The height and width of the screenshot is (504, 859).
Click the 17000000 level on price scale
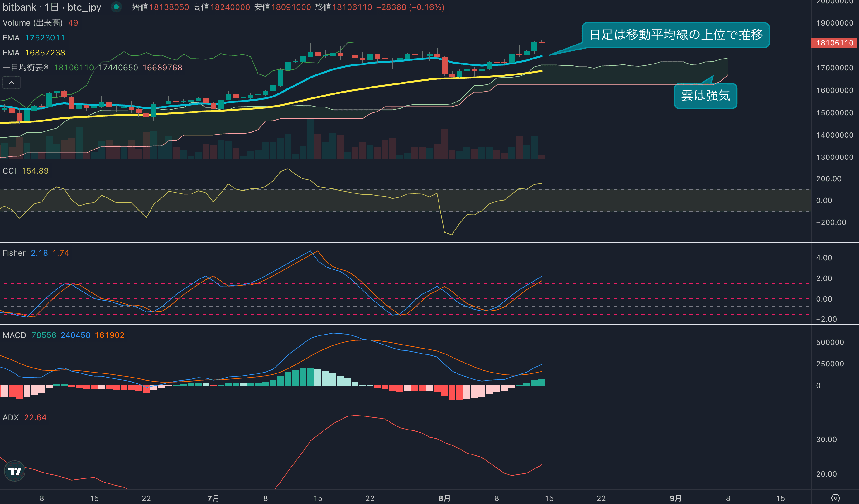click(x=834, y=68)
